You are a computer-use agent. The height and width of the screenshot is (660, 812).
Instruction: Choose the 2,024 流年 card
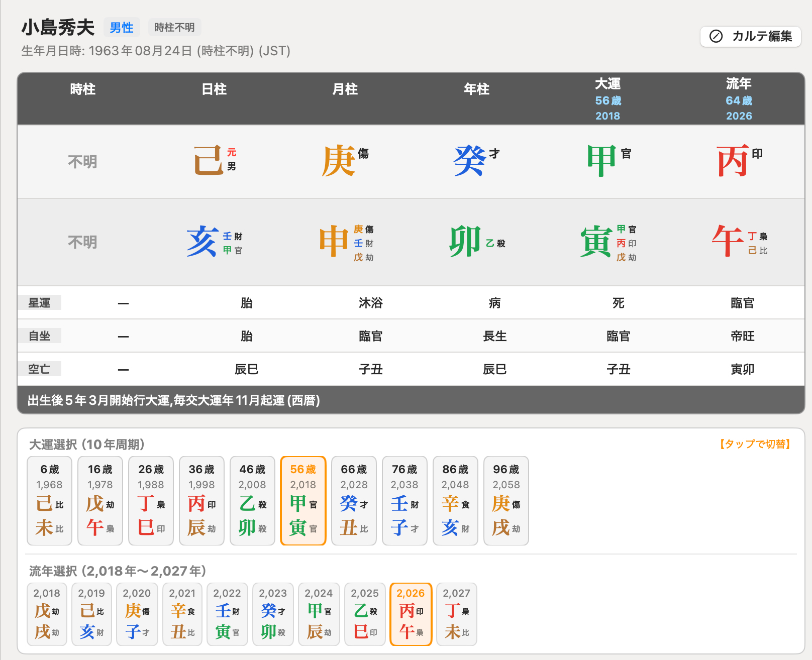[319, 614]
